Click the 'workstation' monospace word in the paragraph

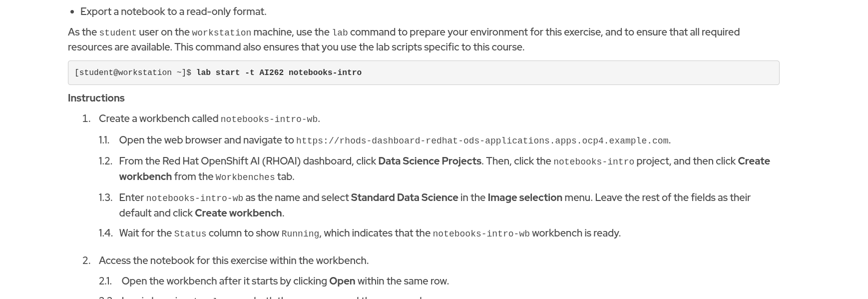tap(221, 33)
